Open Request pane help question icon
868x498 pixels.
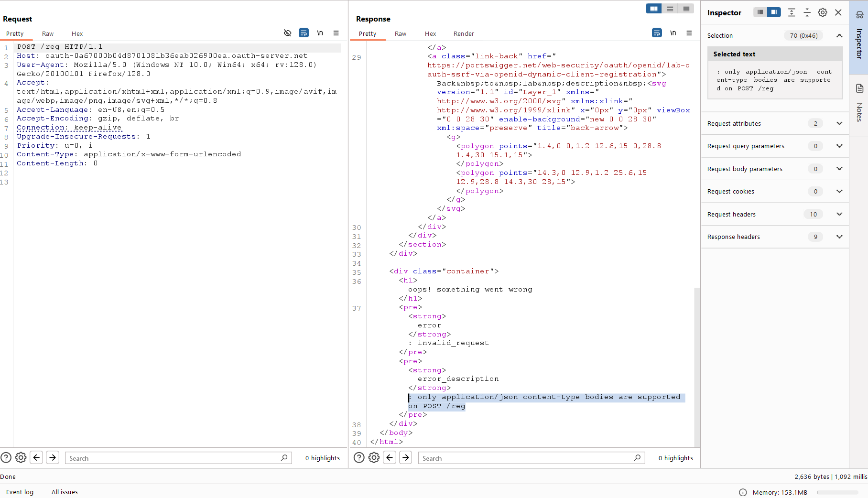[x=6, y=458]
